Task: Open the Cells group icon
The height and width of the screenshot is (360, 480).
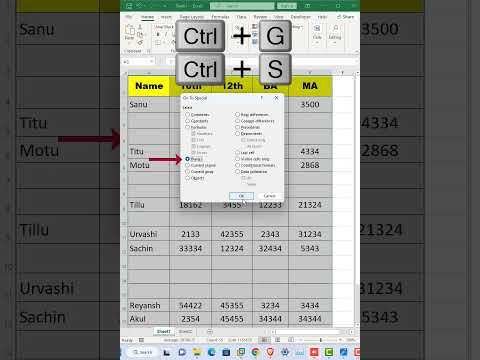Action: click(x=317, y=29)
